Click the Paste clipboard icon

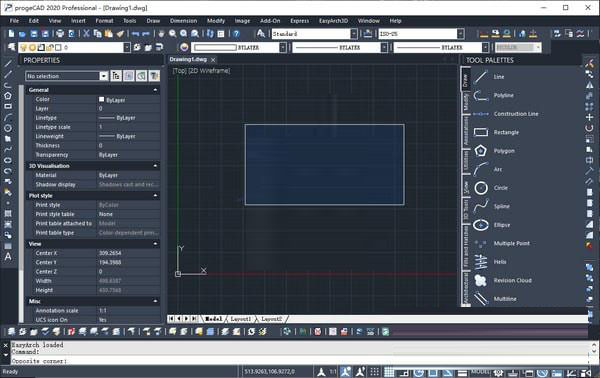point(109,34)
